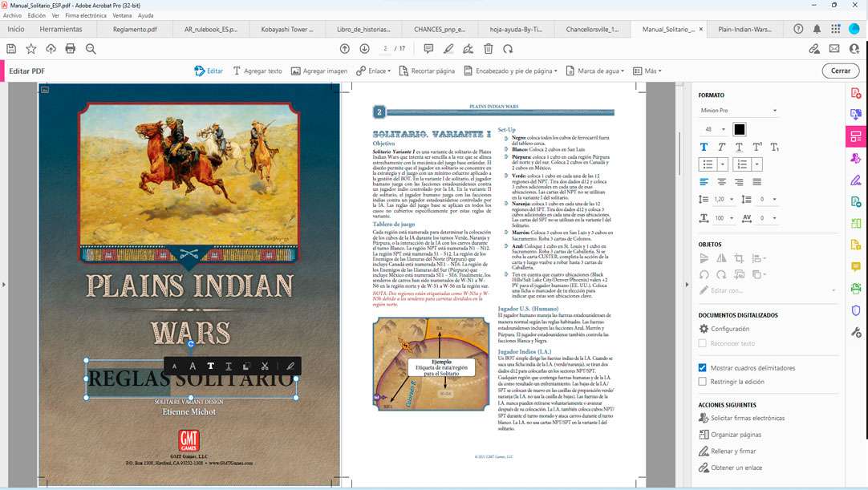Toggle bold in the floating text toolbar
The height and width of the screenshot is (490, 868).
pos(210,366)
